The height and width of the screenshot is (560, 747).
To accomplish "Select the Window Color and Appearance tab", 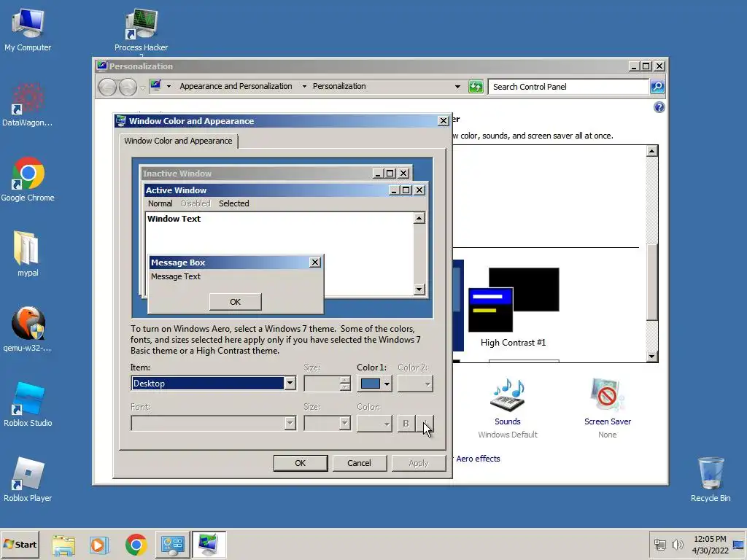I will (x=178, y=141).
